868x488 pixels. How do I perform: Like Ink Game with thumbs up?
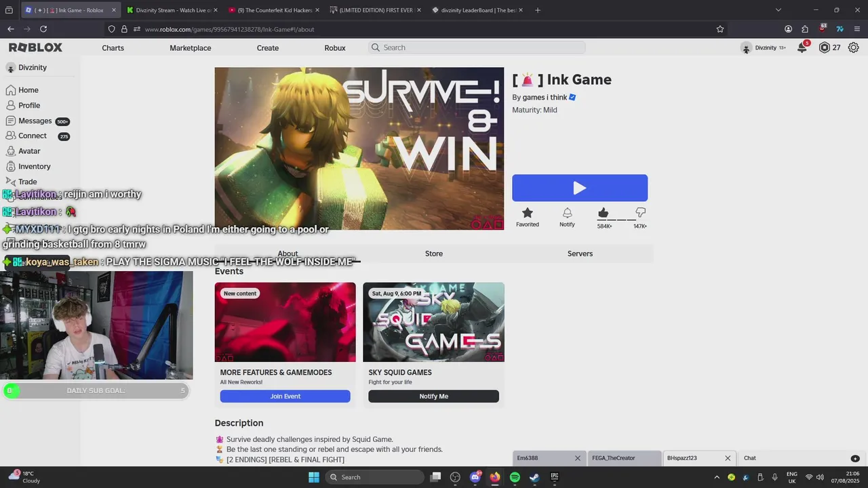(603, 213)
